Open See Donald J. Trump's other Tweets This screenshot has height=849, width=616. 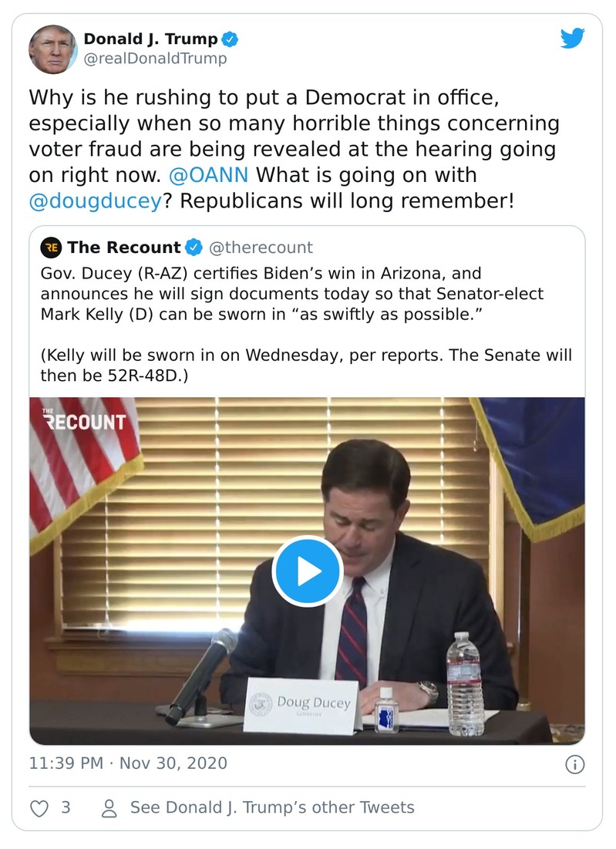[x=271, y=807]
